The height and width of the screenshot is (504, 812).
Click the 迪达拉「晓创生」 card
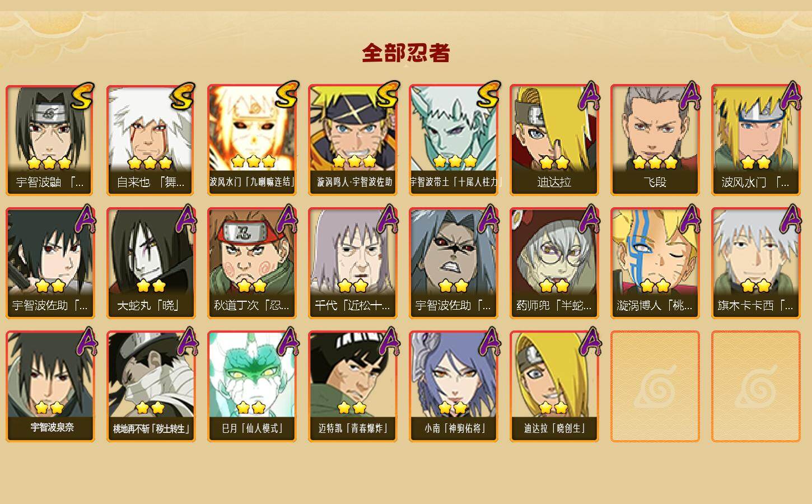554,386
